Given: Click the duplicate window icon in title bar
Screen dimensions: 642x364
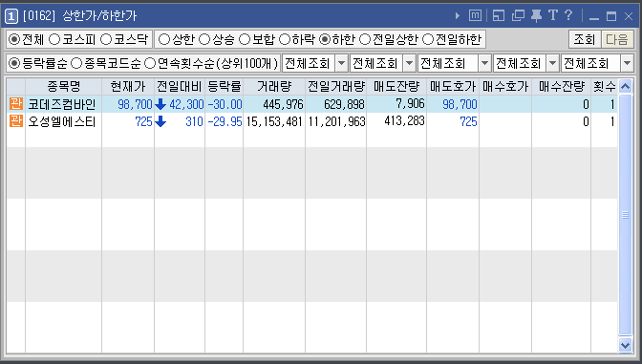Looking at the screenshot, I should click(518, 15).
